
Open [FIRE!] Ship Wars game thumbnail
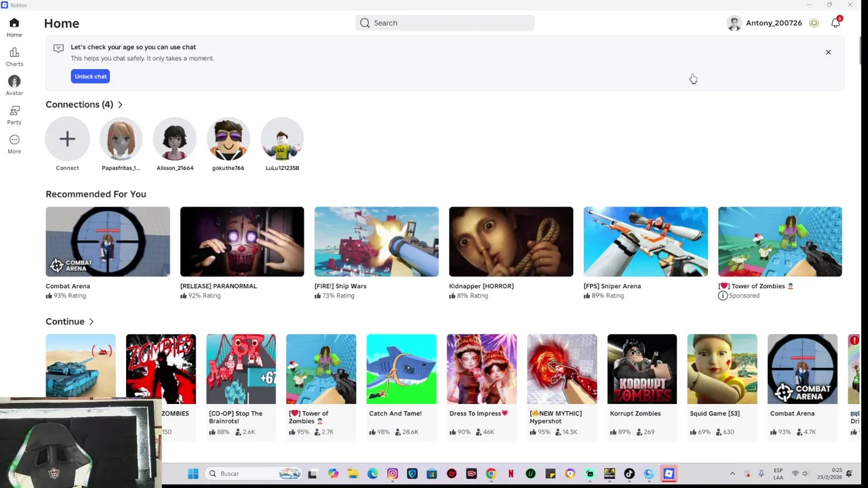376,241
